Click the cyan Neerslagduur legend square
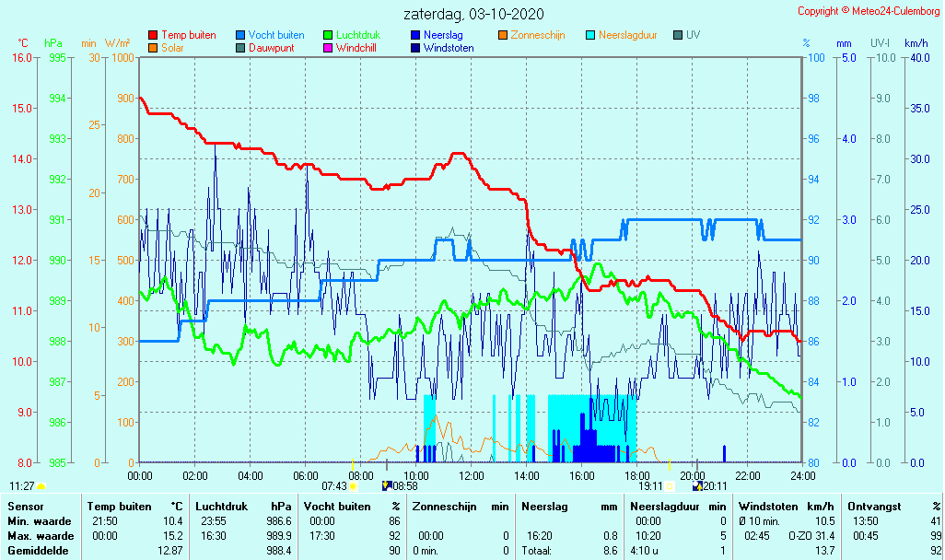This screenshot has height=560, width=945. click(x=590, y=35)
